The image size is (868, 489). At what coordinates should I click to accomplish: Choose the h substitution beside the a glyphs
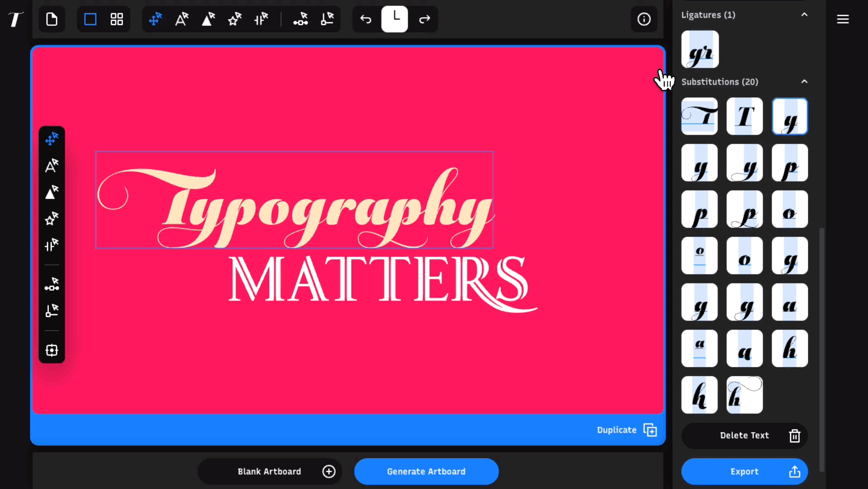[790, 349]
